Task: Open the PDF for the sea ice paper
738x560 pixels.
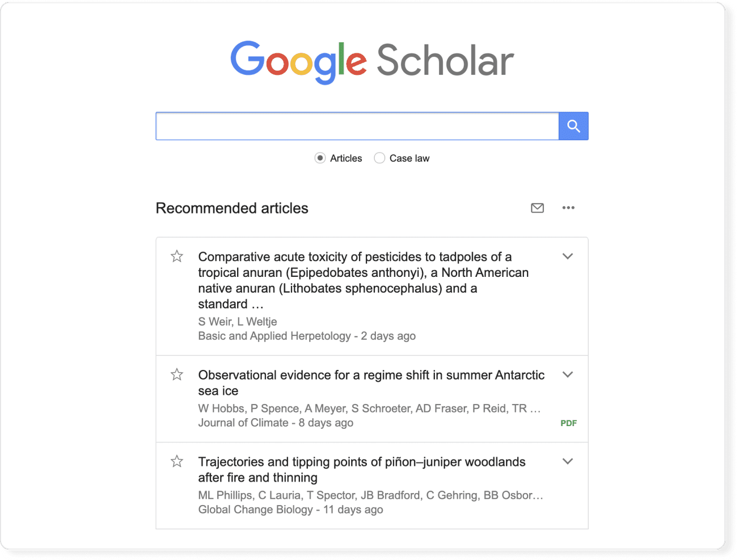Action: [x=568, y=422]
